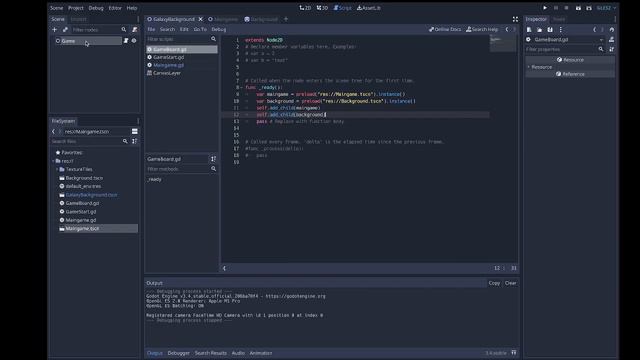640x360 pixels.
Task: Play the project
Action: click(545, 8)
